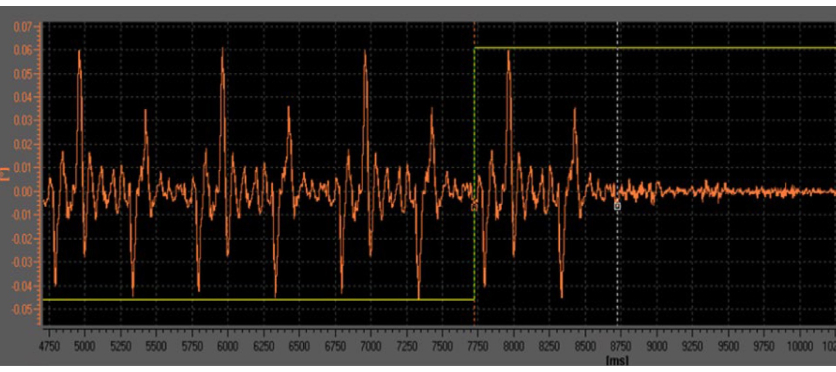Click the 7000 tick label on the time axis
836x372 pixels.
tap(371, 346)
